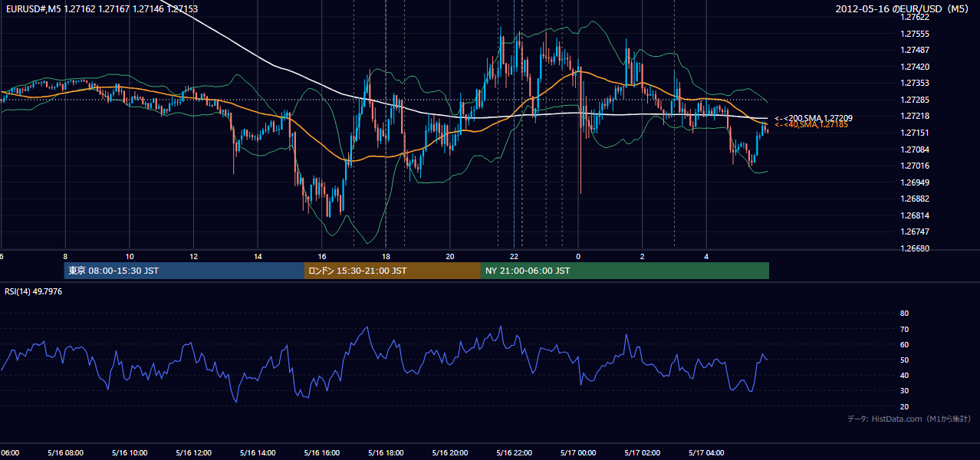
Task: Click price level 1.27420 on the axis
Action: click(x=914, y=67)
